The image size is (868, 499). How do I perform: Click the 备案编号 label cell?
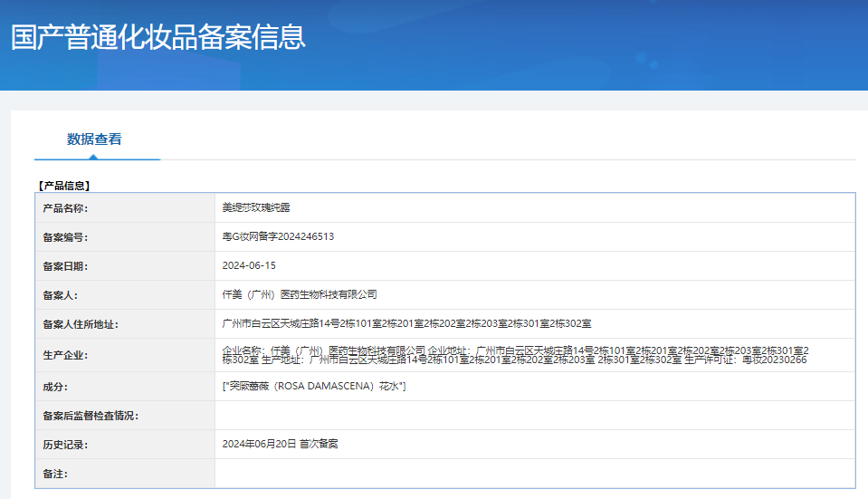coord(125,237)
